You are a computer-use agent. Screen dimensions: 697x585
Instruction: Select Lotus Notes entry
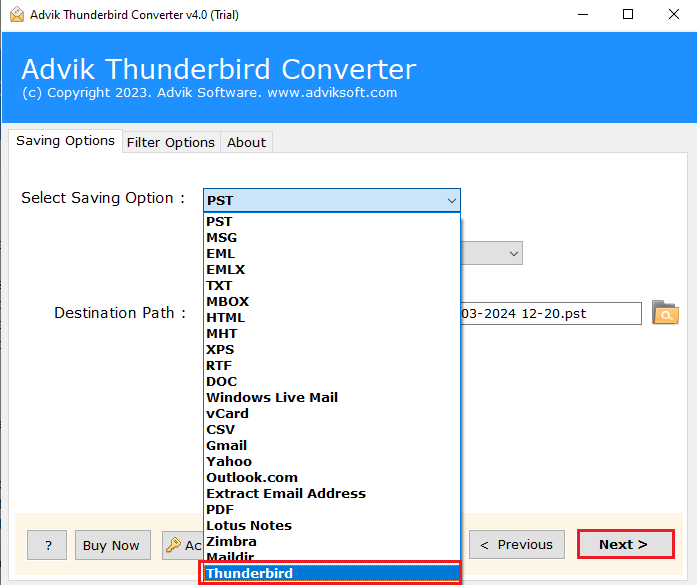pos(332,525)
